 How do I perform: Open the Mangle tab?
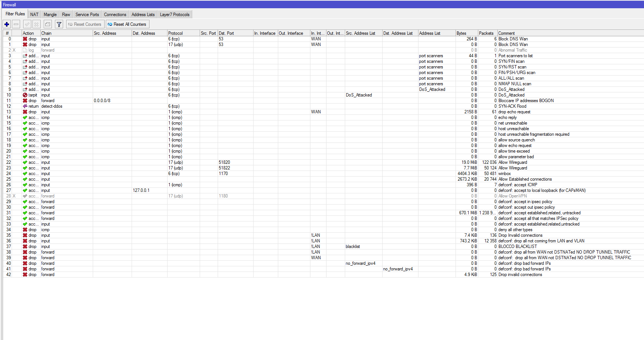click(x=50, y=15)
